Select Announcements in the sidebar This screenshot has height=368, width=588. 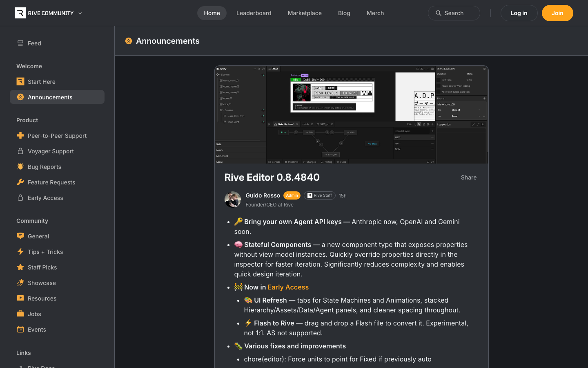coord(57,97)
